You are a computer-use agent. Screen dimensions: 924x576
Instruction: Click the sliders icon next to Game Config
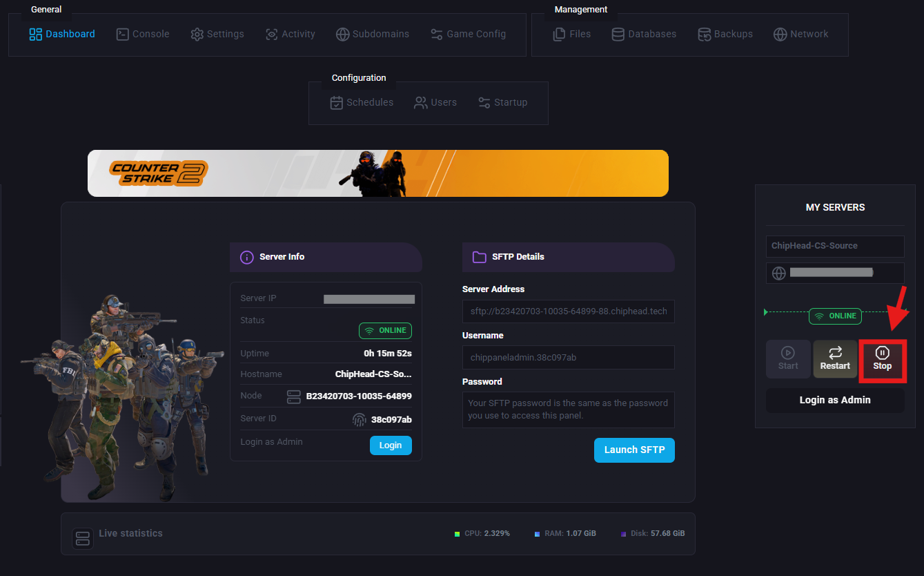point(437,34)
